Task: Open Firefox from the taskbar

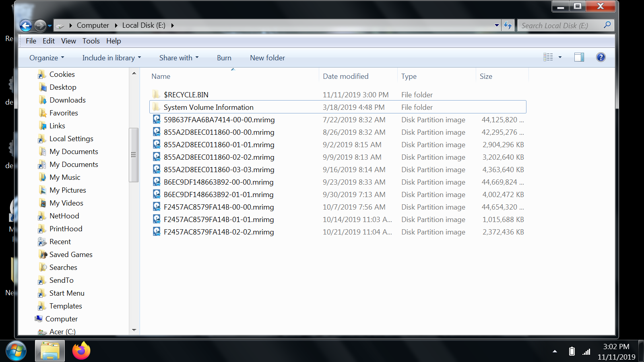Action: (x=81, y=351)
